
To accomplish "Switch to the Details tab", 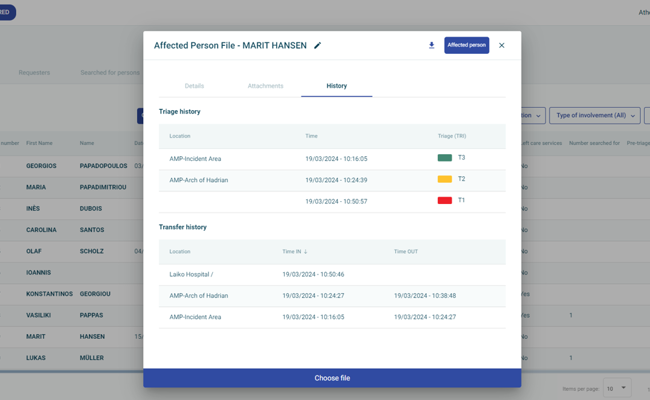I will coord(194,86).
